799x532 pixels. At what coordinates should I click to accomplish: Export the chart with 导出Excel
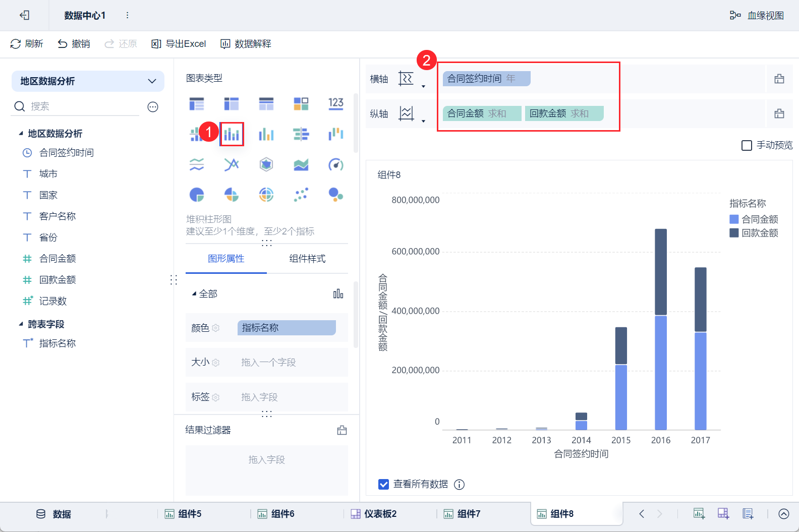pyautogui.click(x=179, y=44)
